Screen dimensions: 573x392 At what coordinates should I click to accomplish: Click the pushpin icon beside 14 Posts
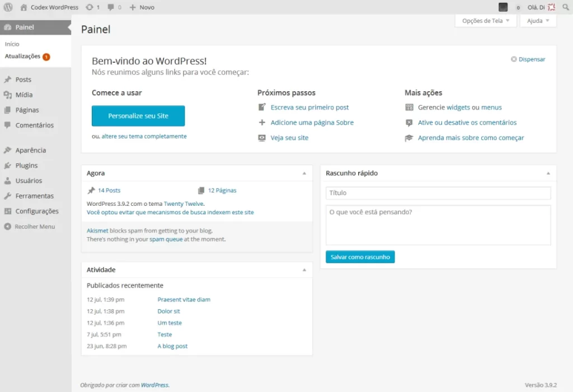coord(91,190)
